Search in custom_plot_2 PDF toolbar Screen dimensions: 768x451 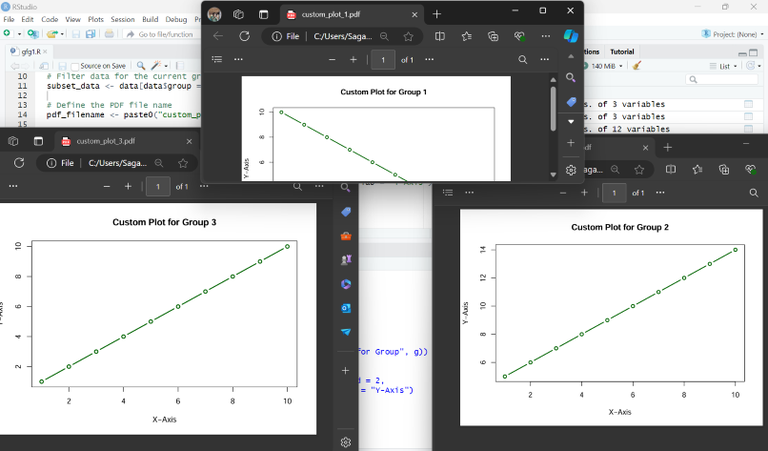click(754, 193)
